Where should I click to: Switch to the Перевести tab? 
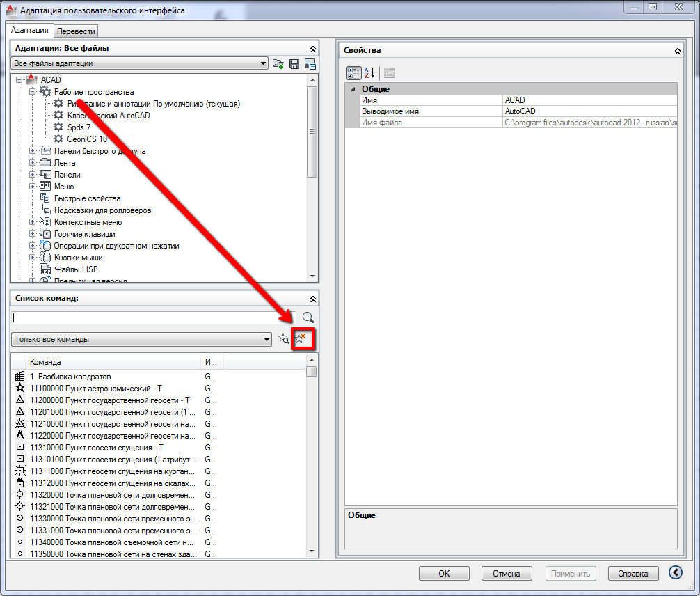coord(76,31)
